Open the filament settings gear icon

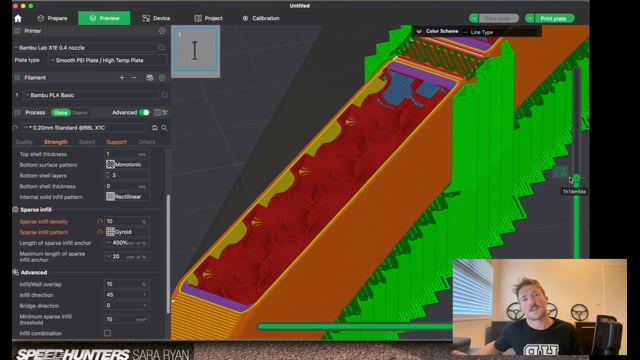(x=162, y=78)
